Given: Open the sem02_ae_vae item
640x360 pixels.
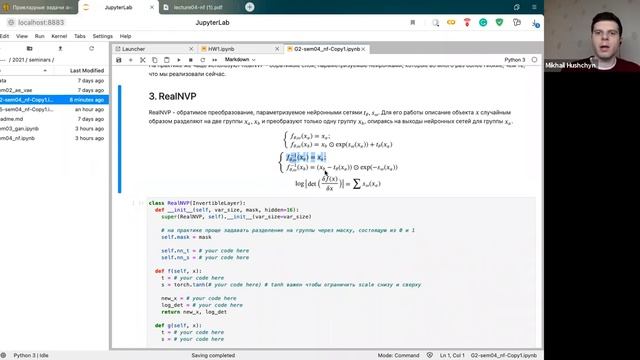Looking at the screenshot, I should tap(54, 90).
